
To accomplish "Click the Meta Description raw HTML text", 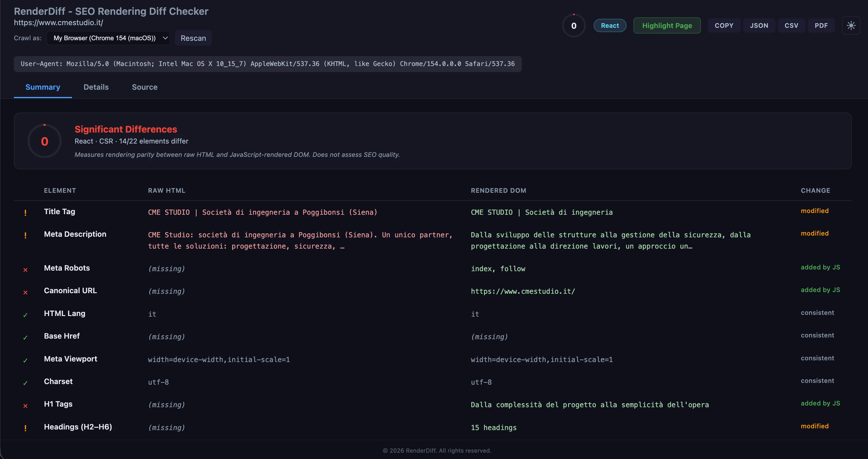I will (x=300, y=240).
